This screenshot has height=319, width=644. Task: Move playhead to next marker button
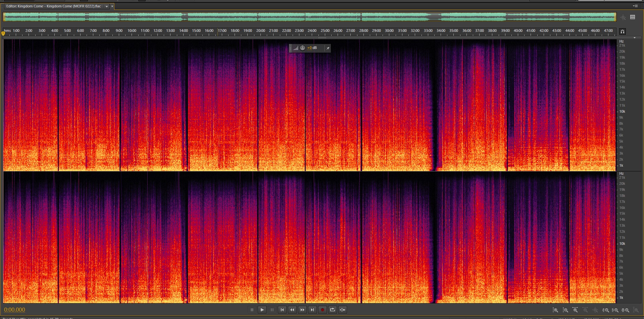(x=312, y=310)
